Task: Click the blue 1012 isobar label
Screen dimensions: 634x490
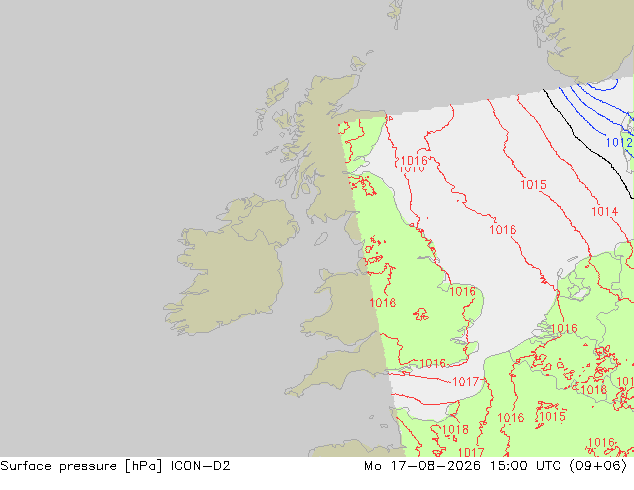Action: click(619, 142)
